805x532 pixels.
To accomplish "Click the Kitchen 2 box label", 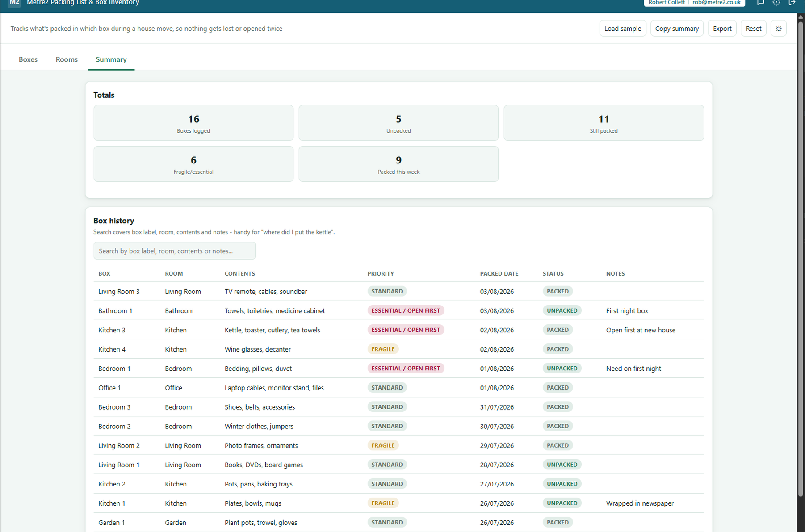I will (112, 484).
